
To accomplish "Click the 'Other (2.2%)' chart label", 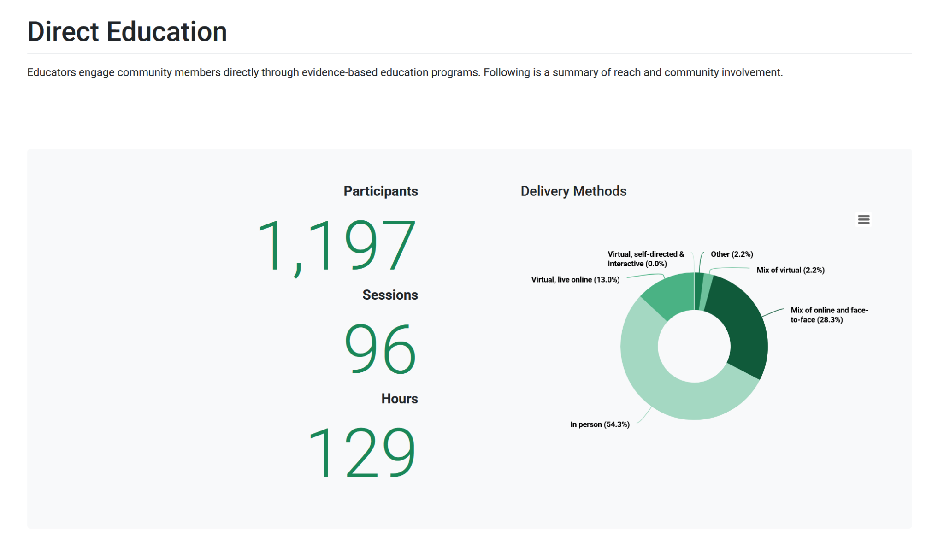I will [732, 254].
